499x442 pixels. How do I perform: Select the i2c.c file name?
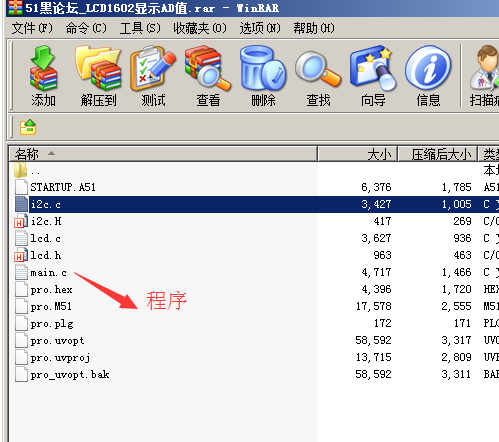(x=46, y=204)
